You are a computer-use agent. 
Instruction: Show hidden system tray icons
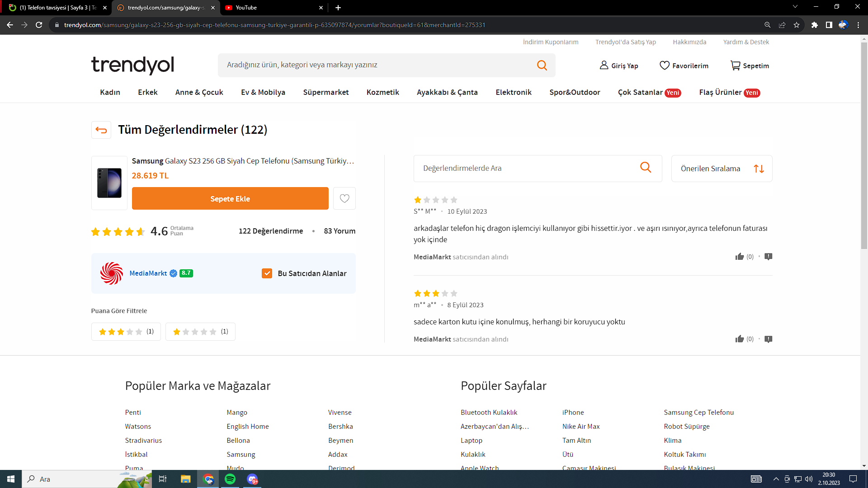[x=776, y=479]
